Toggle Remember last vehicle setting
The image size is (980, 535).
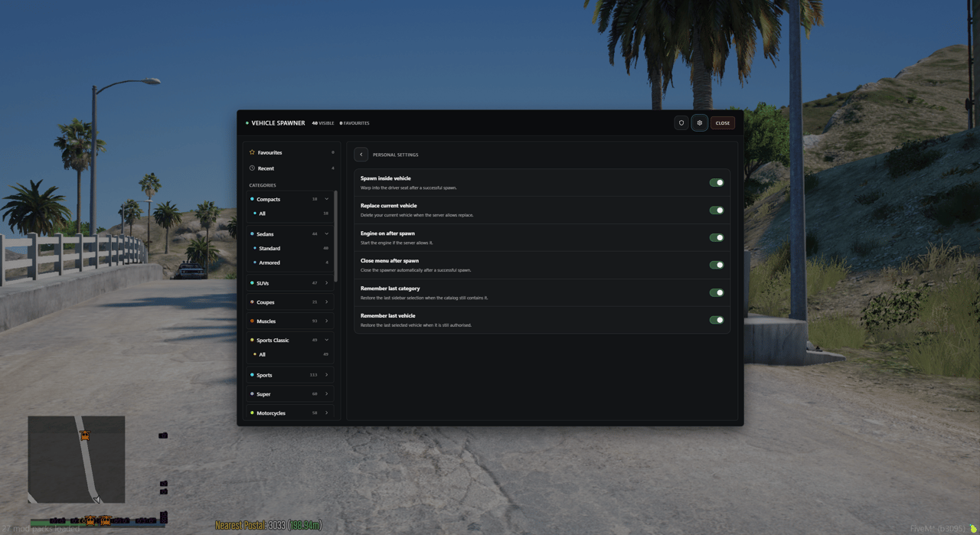pyautogui.click(x=717, y=320)
